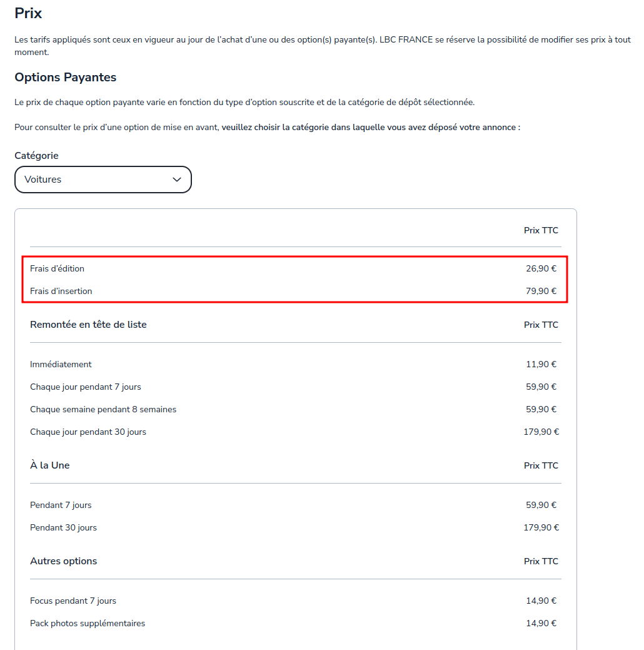Open the Catégorie dropdown showing Voitures

point(103,180)
